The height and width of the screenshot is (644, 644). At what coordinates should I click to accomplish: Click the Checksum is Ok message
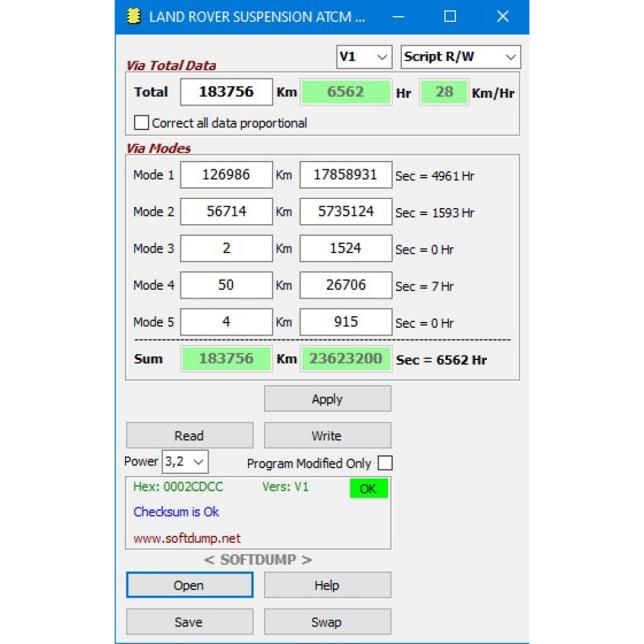pos(176,512)
